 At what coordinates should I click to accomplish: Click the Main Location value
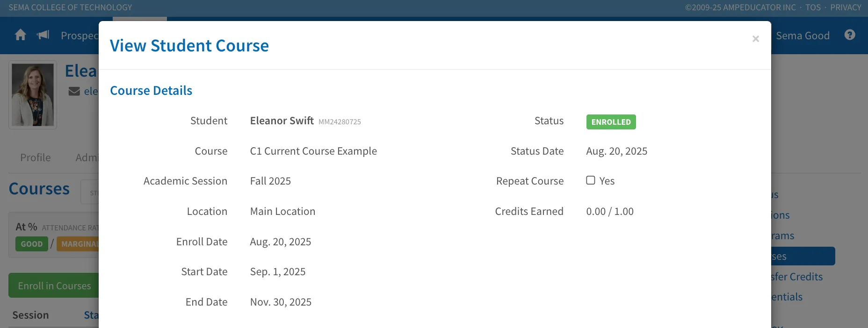pos(282,211)
